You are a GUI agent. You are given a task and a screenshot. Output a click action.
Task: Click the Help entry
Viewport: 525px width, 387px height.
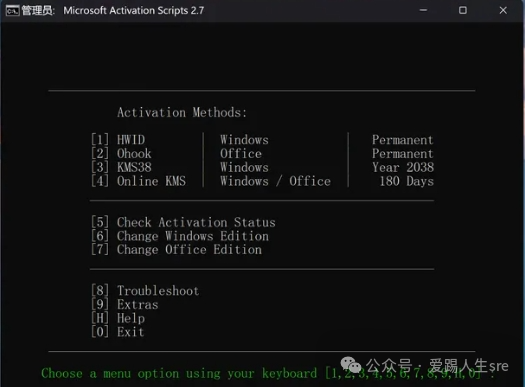pyautogui.click(x=118, y=318)
